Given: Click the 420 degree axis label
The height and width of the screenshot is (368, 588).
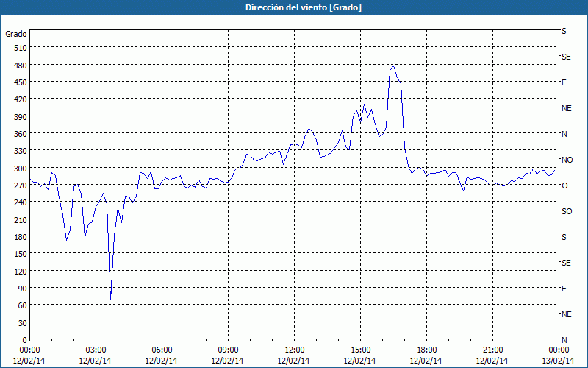Looking at the screenshot, I should [x=21, y=99].
